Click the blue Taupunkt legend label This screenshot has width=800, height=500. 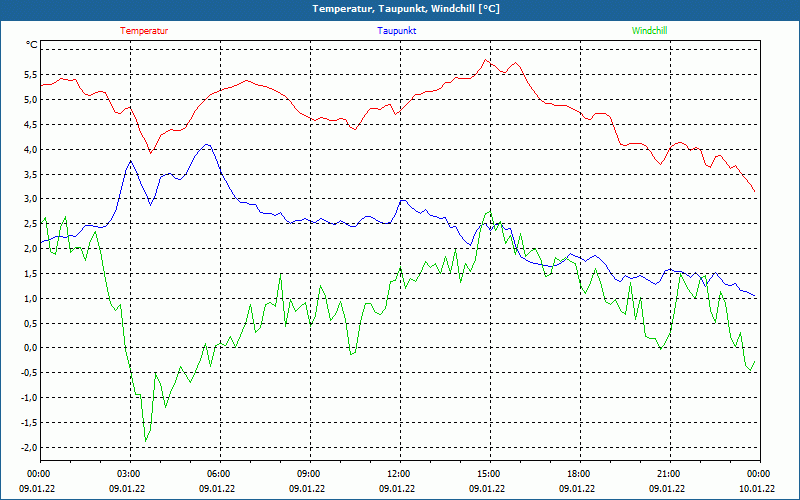[x=396, y=31]
